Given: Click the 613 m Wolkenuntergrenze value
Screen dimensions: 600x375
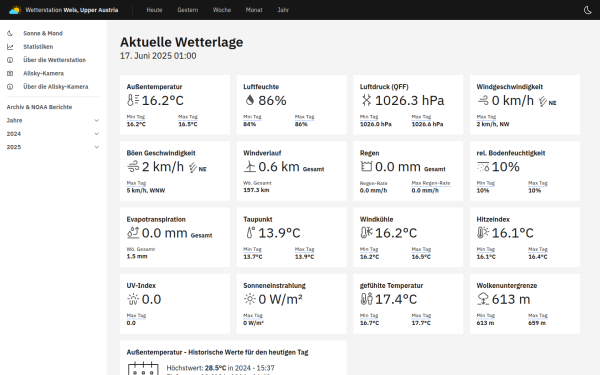Looking at the screenshot, I should pos(511,299).
